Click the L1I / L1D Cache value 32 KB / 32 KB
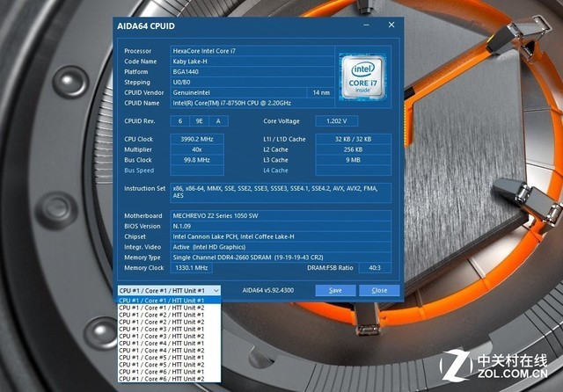 click(x=353, y=139)
